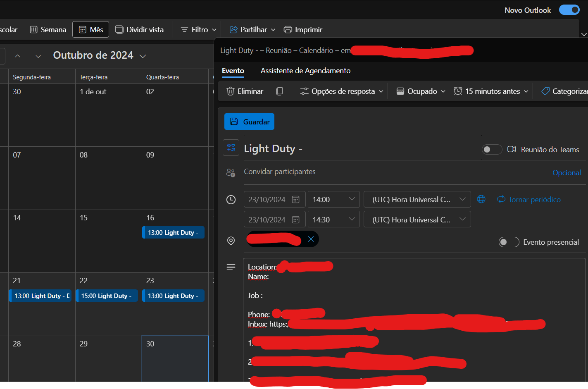Viewport: 588px width, 389px height.
Task: Open the Outubro de 2024 month picker
Action: (100, 55)
